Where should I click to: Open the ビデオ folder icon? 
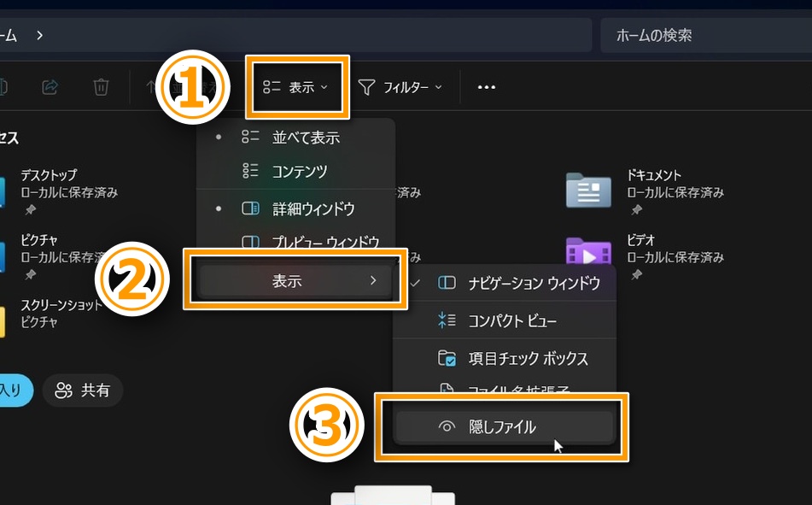click(x=588, y=251)
